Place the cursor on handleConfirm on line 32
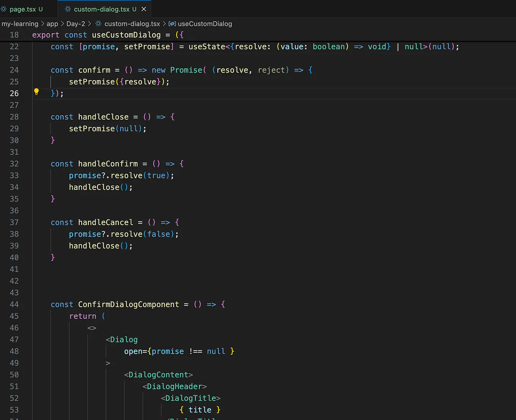 (x=108, y=163)
